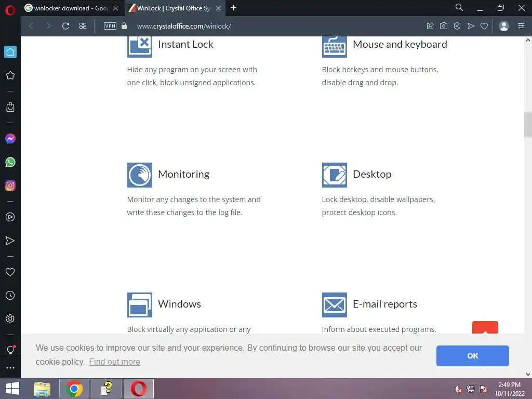The image size is (532, 399).
Task: Open the ad blocker shield icon
Action: pyautogui.click(x=457, y=26)
